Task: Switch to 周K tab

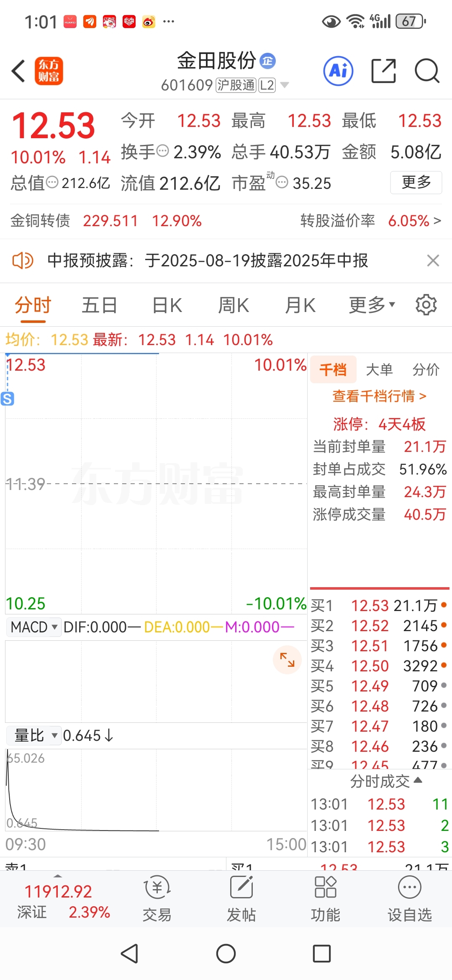Action: 234,305
